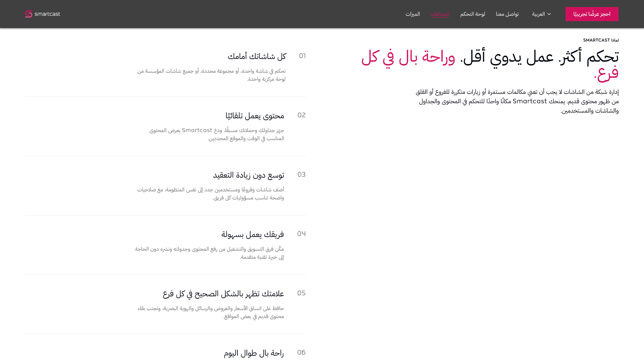Viewport: 644px width, 362px height.
Task: Open تواصل معنا navigation link
Action: [x=507, y=14]
